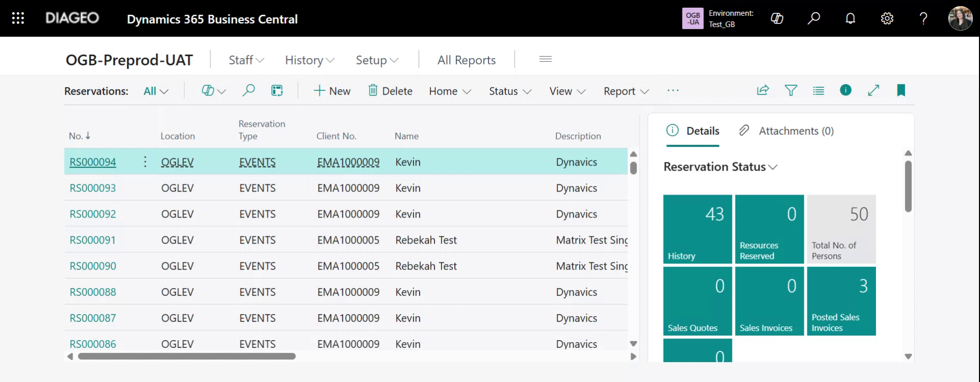Expand the Staff menu
Screen dimensions: 980x382
coord(246,60)
